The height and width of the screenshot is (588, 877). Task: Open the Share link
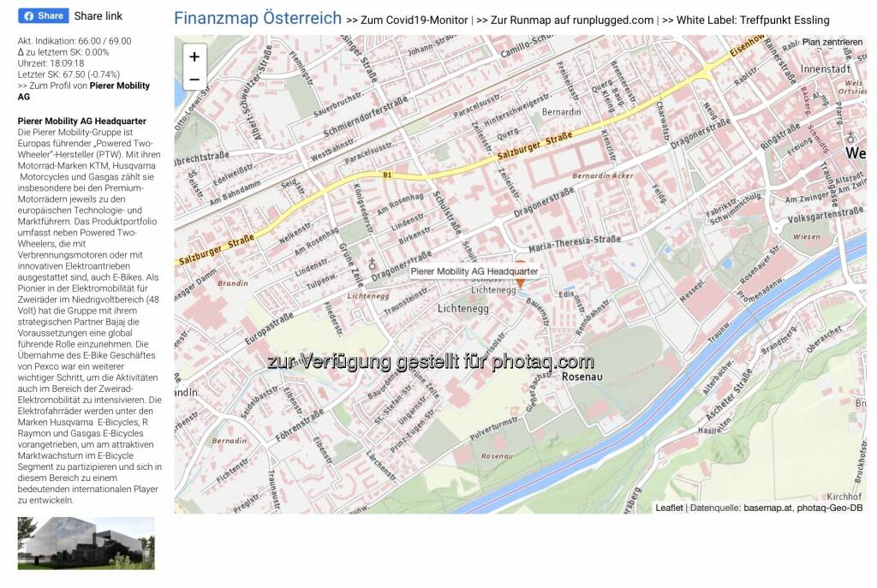[98, 15]
